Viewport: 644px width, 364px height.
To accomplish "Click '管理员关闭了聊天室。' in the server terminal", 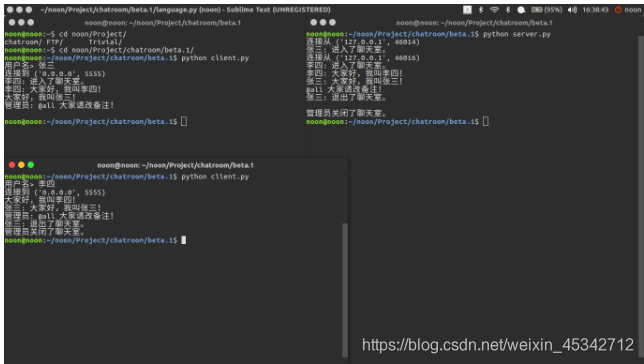I will tap(347, 113).
